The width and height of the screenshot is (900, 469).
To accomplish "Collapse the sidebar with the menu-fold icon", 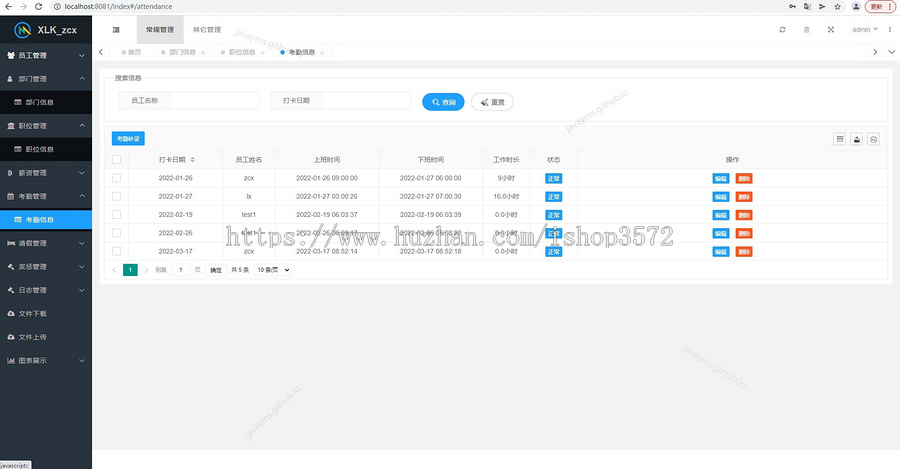I will [116, 30].
